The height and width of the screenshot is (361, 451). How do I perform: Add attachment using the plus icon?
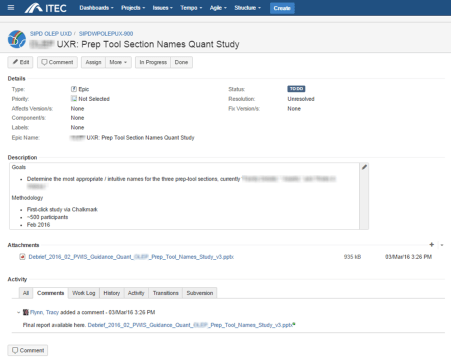coord(432,245)
